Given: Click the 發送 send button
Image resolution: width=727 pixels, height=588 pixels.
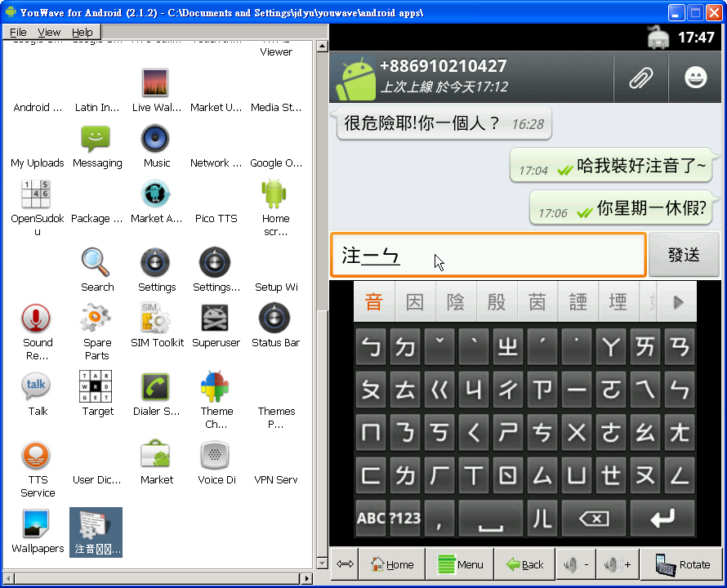Looking at the screenshot, I should [684, 255].
